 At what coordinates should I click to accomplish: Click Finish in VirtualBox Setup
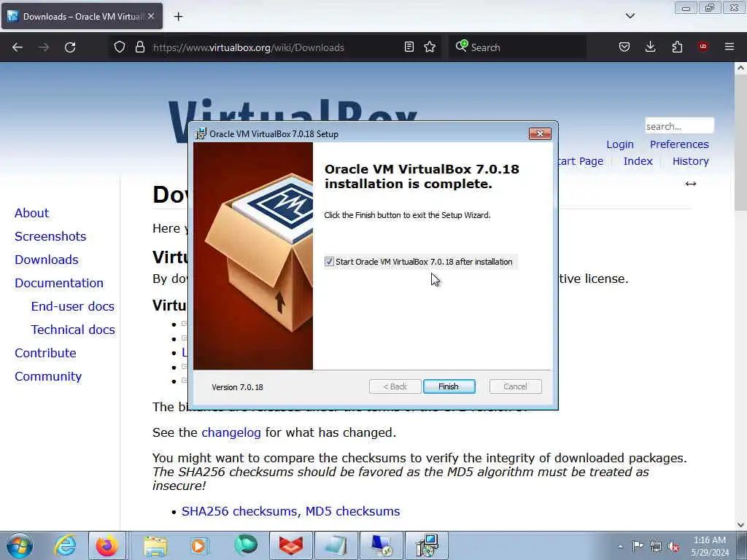coord(449,386)
